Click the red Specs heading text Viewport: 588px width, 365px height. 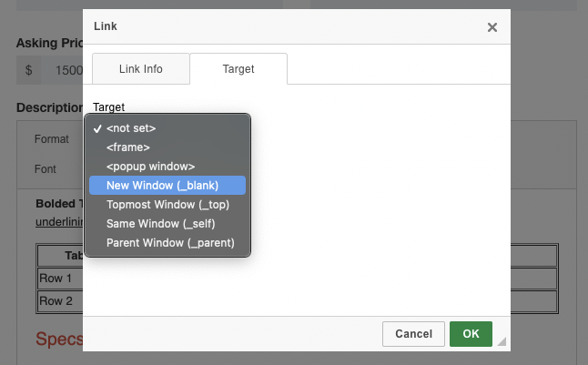(x=59, y=339)
